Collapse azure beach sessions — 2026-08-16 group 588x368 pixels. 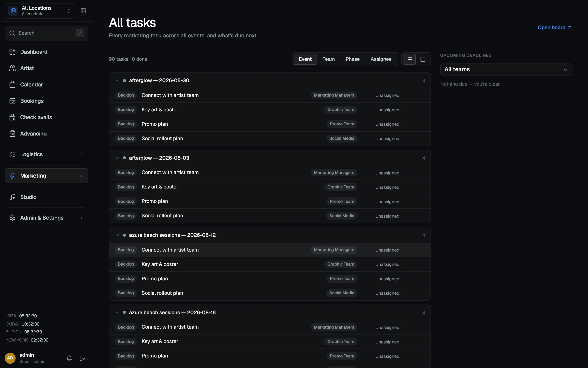tap(117, 313)
